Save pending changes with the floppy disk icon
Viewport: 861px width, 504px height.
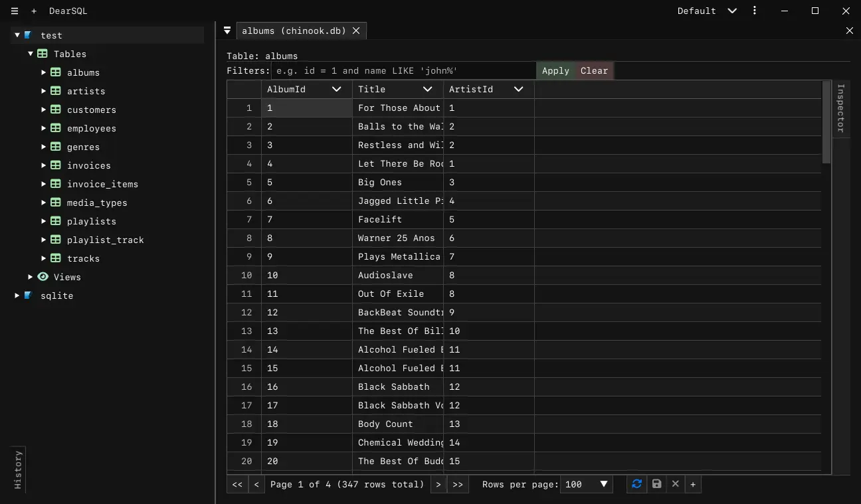tap(656, 484)
